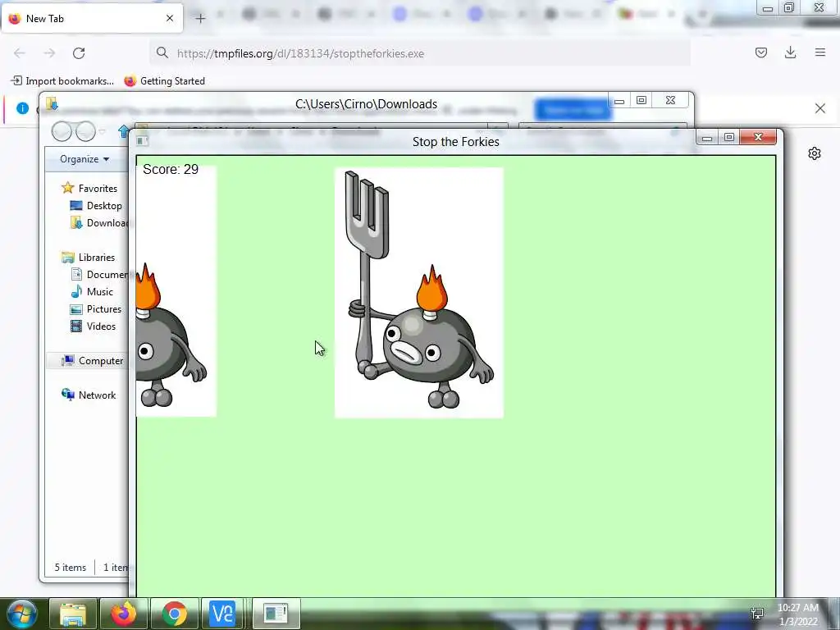Maximize the Downloads Explorer window
This screenshot has height=630, width=840.
[641, 101]
